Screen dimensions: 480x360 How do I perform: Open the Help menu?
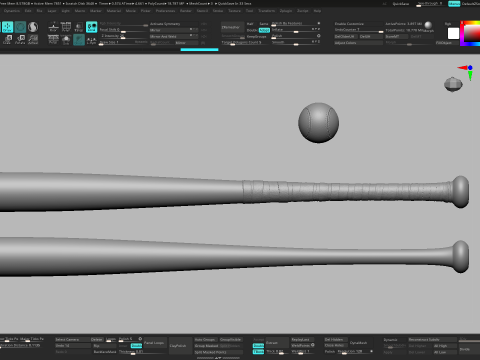(317, 11)
